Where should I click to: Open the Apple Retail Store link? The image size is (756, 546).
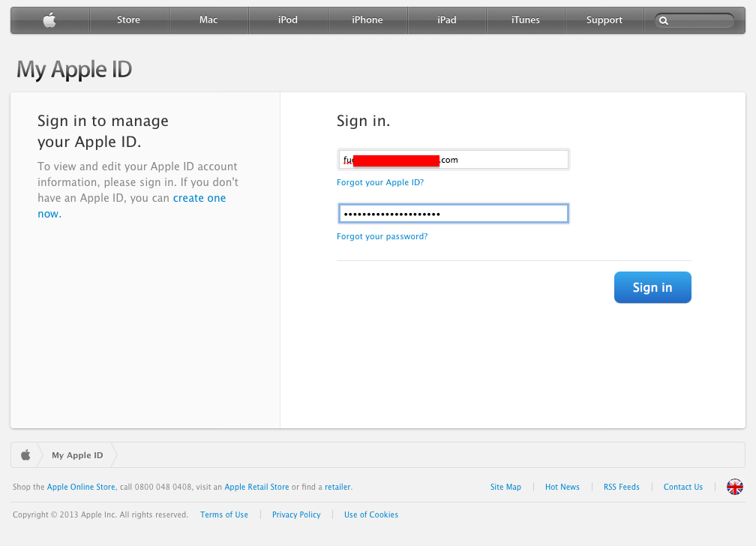click(256, 487)
